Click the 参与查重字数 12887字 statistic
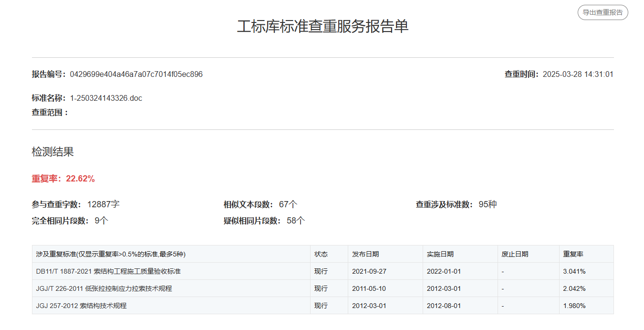This screenshot has height=330, width=644. (75, 204)
